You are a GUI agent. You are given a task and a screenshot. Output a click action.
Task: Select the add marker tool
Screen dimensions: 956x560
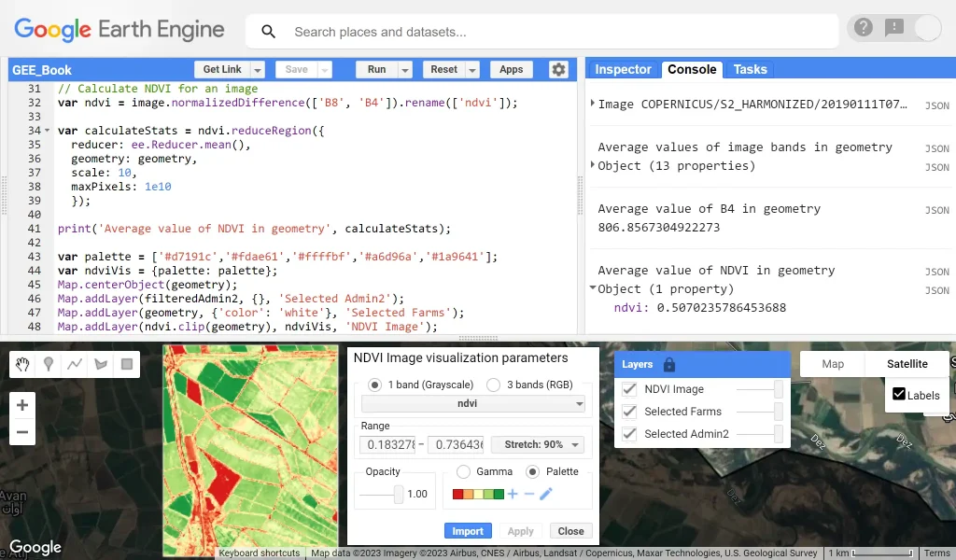coord(49,364)
